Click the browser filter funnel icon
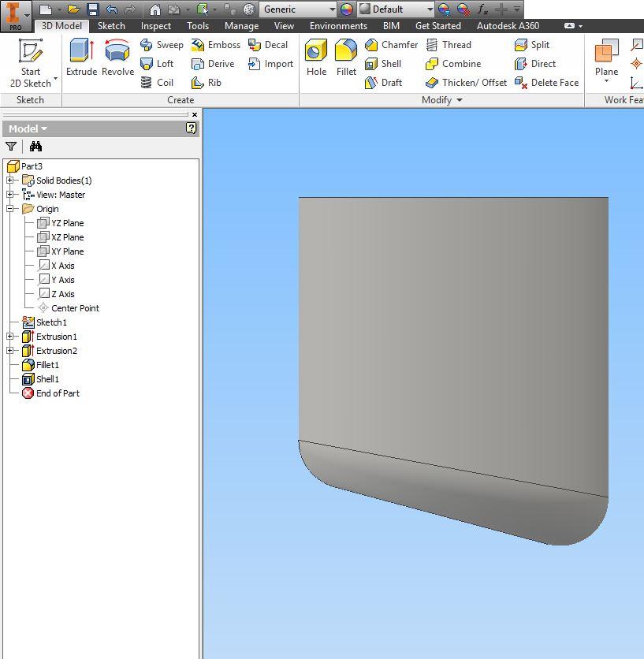 pos(11,147)
